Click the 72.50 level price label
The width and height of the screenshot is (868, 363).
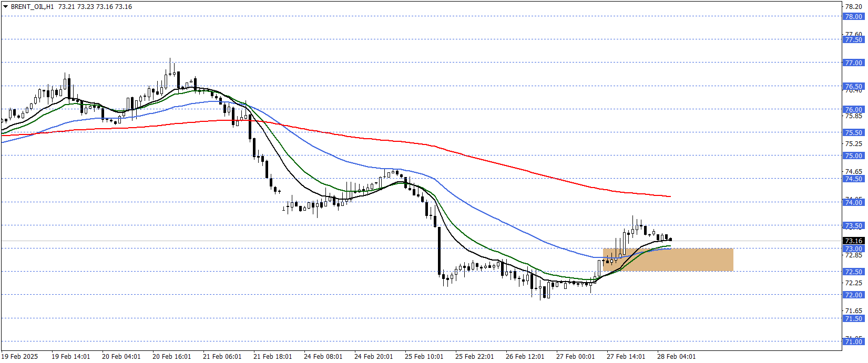click(x=854, y=272)
